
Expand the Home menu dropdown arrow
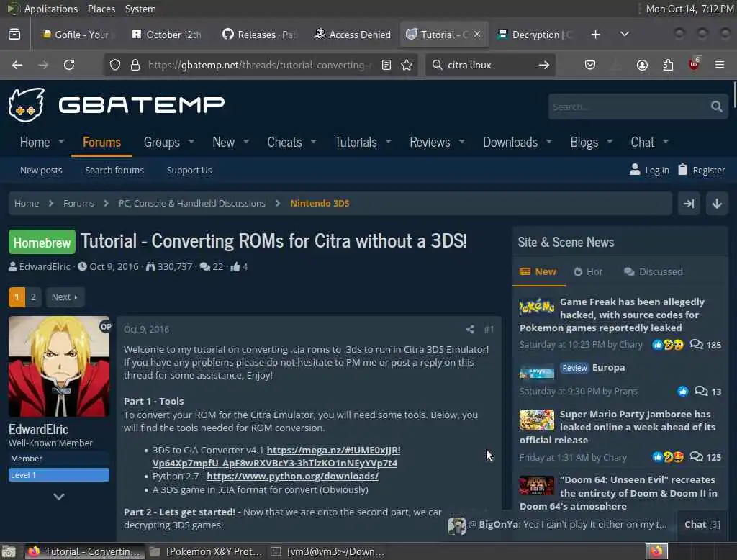(x=61, y=142)
